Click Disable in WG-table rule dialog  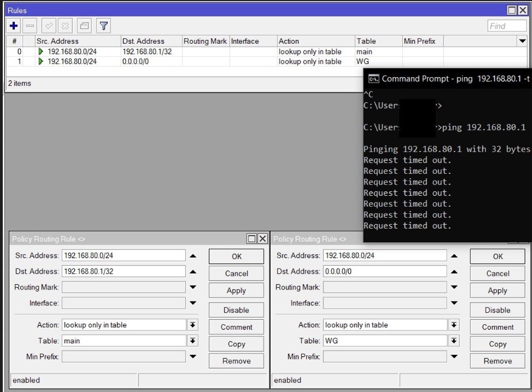tap(498, 310)
